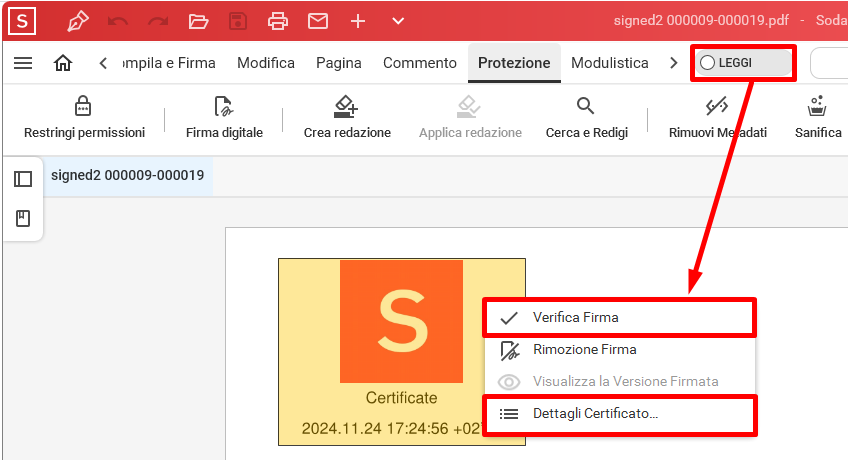Toggle the side panel layout icon

point(23,179)
